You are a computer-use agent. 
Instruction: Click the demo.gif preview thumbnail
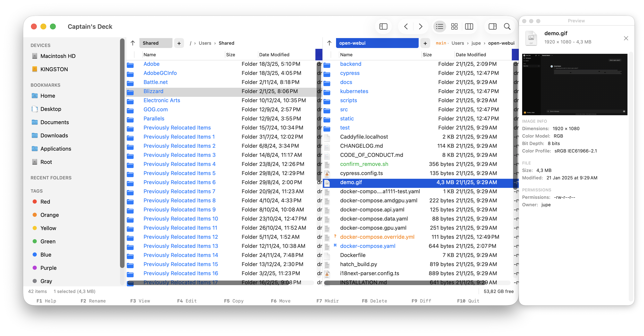pyautogui.click(x=575, y=84)
